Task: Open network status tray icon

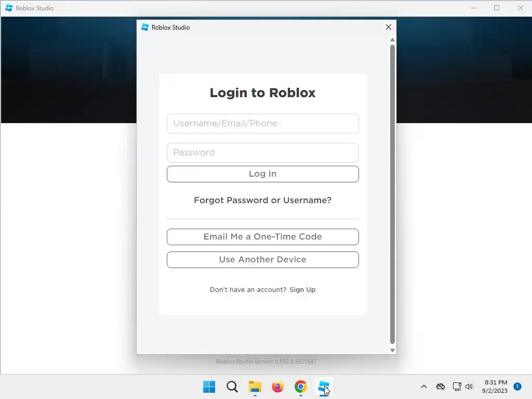Action: click(x=457, y=387)
